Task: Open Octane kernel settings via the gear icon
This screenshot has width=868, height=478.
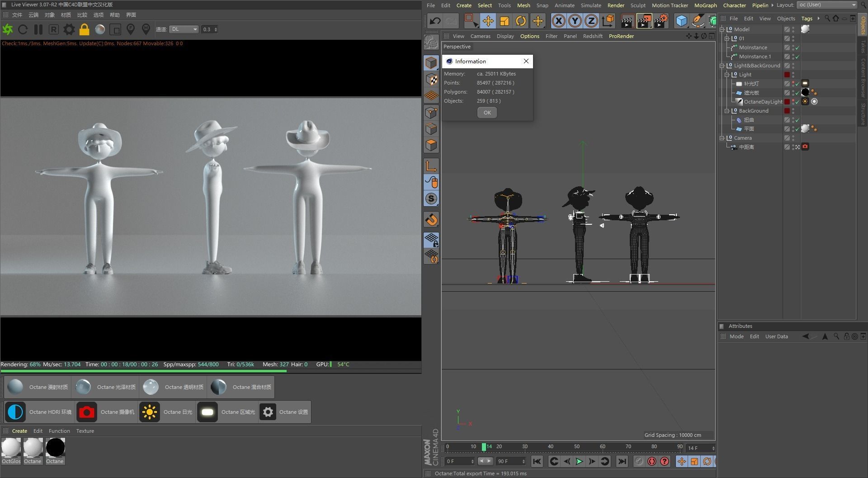Action: click(69, 29)
